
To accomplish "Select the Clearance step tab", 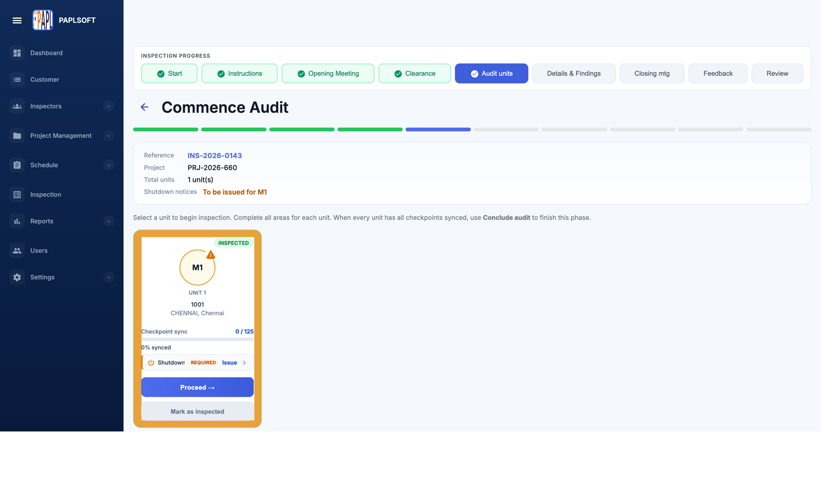I will [415, 73].
